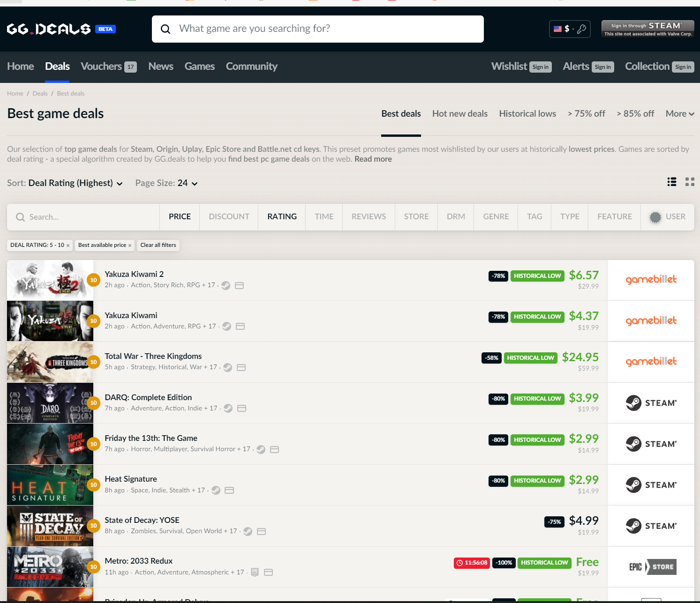This screenshot has height=603, width=700.
Task: Click the card icon on Yakuza Kiwami 2 row
Action: pos(239,285)
